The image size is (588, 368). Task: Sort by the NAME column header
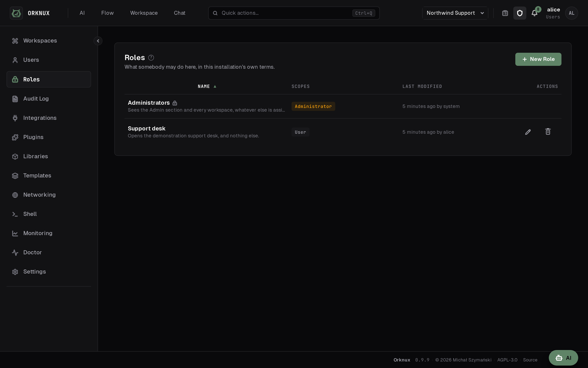(207, 86)
